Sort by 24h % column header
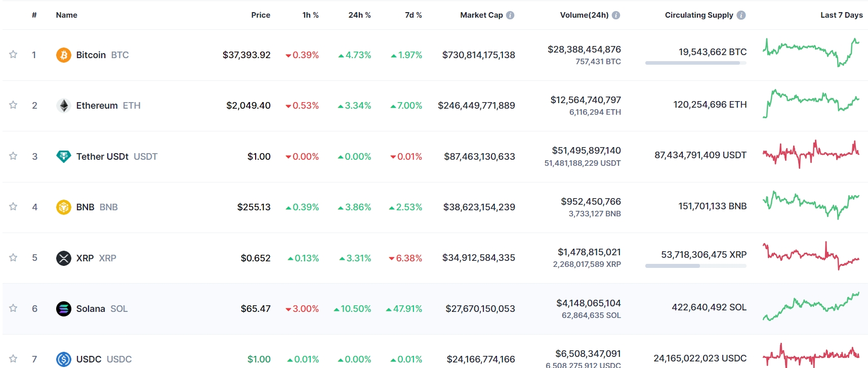 pyautogui.click(x=359, y=15)
